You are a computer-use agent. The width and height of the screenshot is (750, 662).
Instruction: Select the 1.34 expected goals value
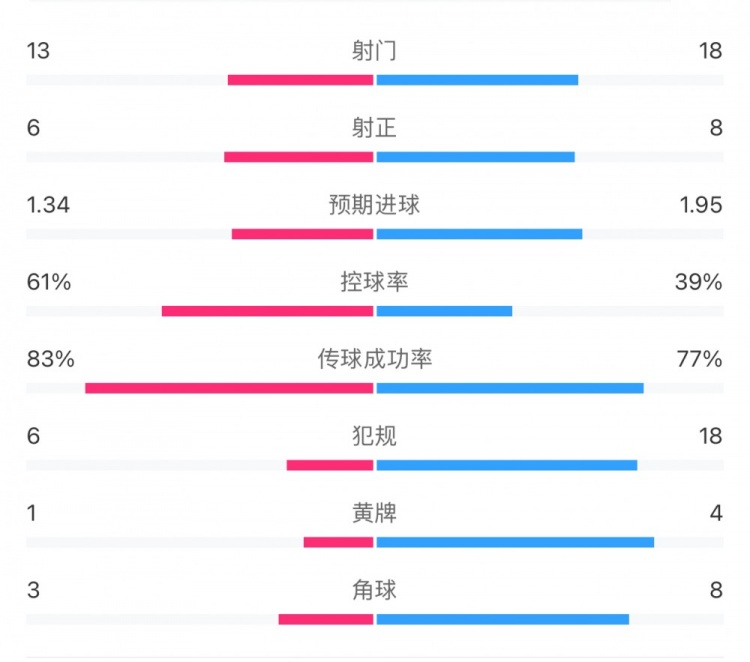(49, 205)
